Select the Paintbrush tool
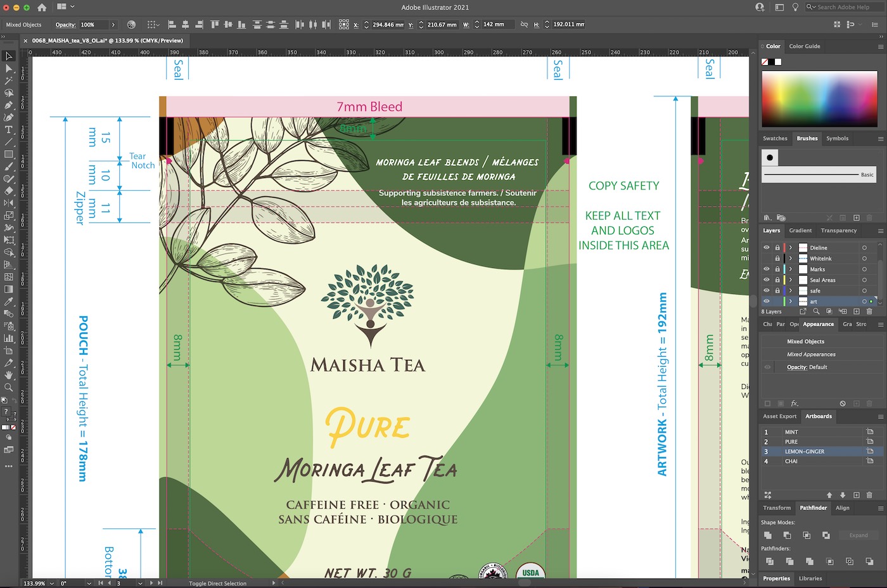 point(9,167)
